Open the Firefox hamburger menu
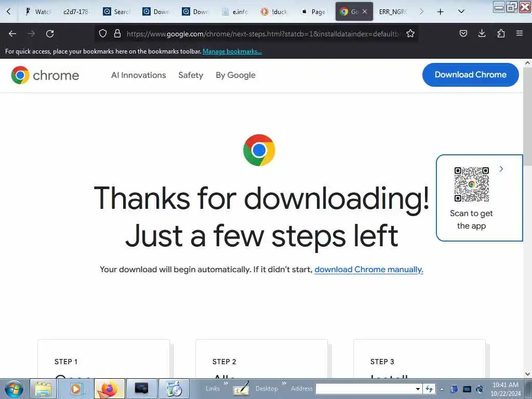The width and height of the screenshot is (532, 399). point(519,33)
